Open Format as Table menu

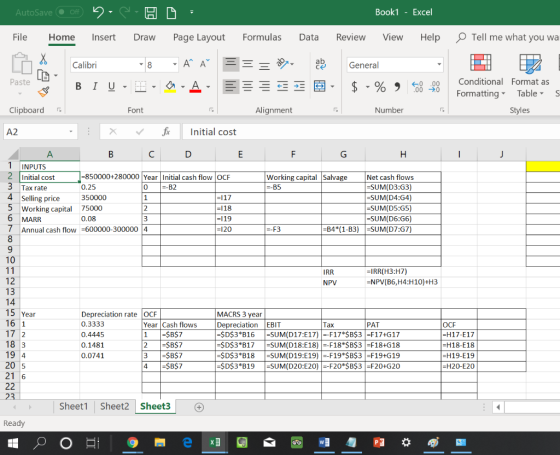[x=530, y=76]
